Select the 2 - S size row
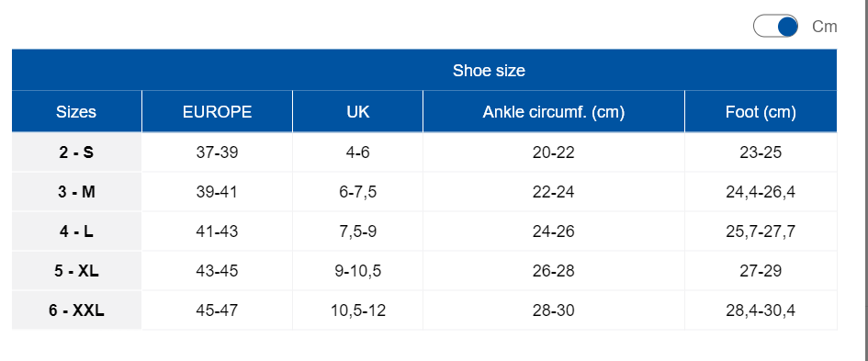The height and width of the screenshot is (361, 868). click(x=424, y=152)
